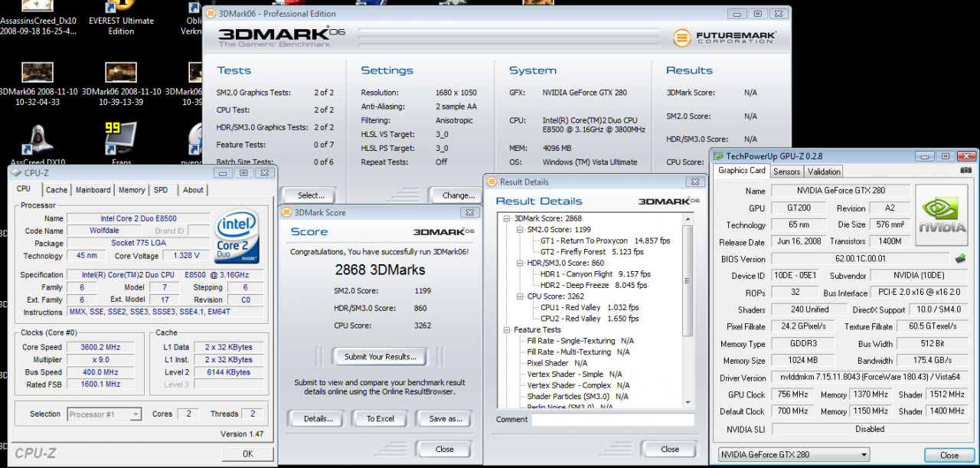This screenshot has width=980, height=468.
Task: Open the Processor #1 selection dropdown
Action: point(104,414)
